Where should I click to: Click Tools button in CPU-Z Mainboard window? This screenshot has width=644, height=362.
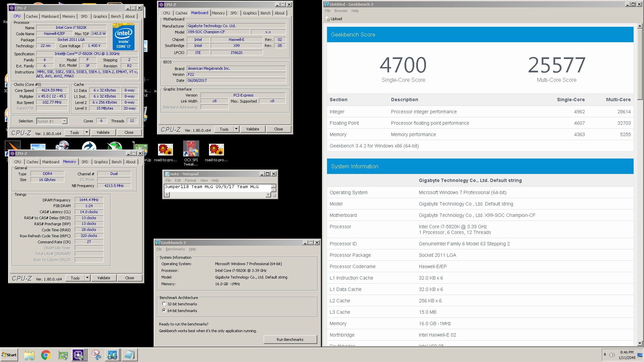click(224, 129)
